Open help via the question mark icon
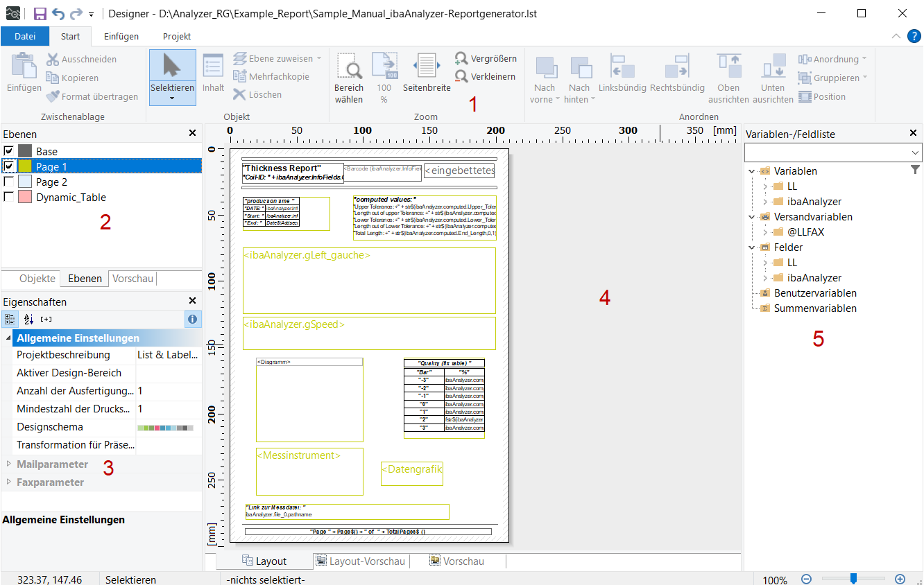924x585 pixels. click(914, 36)
